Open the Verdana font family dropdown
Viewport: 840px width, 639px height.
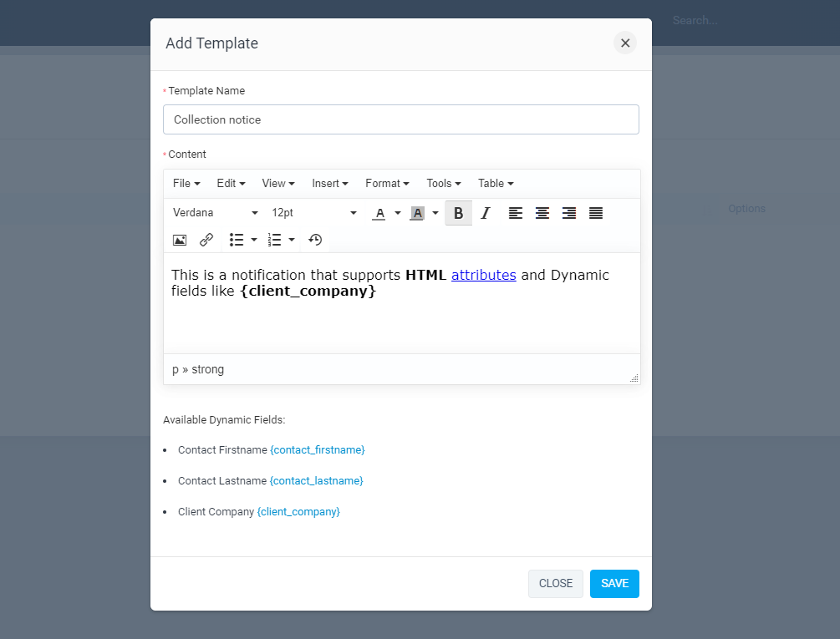tap(216, 213)
